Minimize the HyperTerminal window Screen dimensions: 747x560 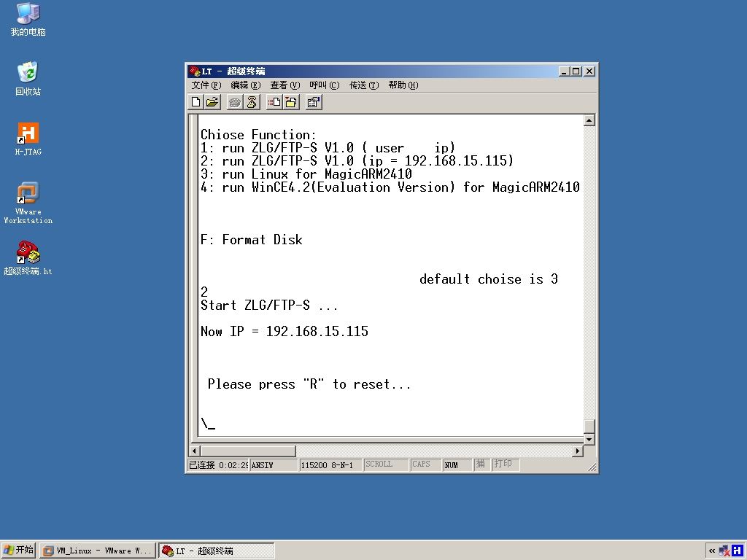click(x=565, y=71)
